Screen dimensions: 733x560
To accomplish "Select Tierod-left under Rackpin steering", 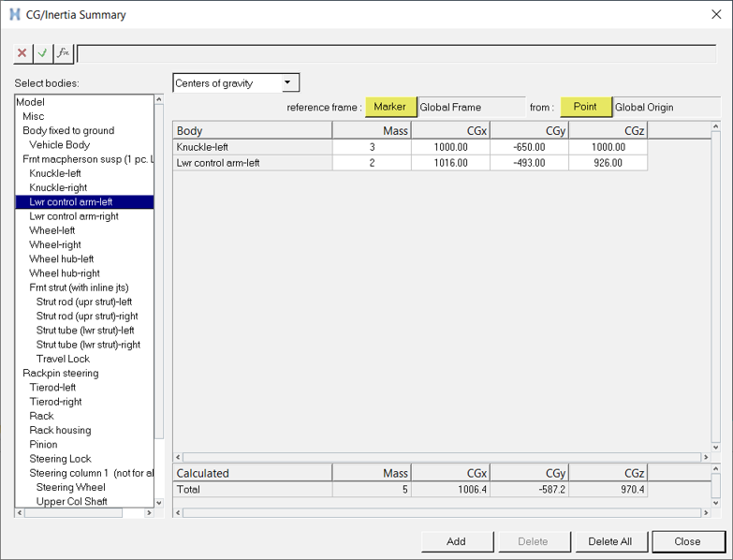I will 52,387.
